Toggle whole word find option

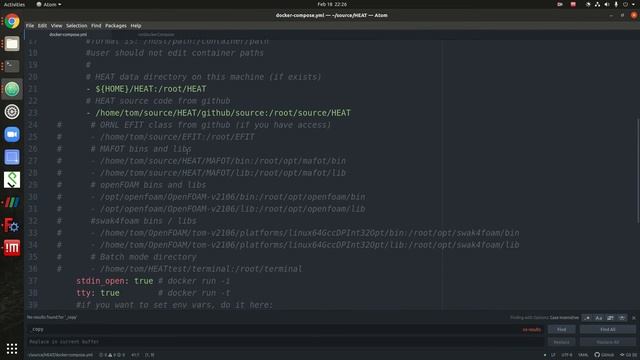pos(622,318)
